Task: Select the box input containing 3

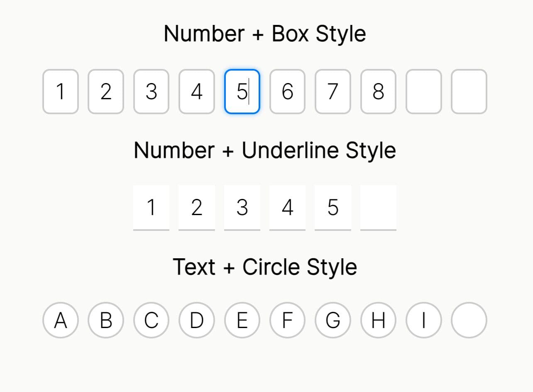Action: coord(151,91)
